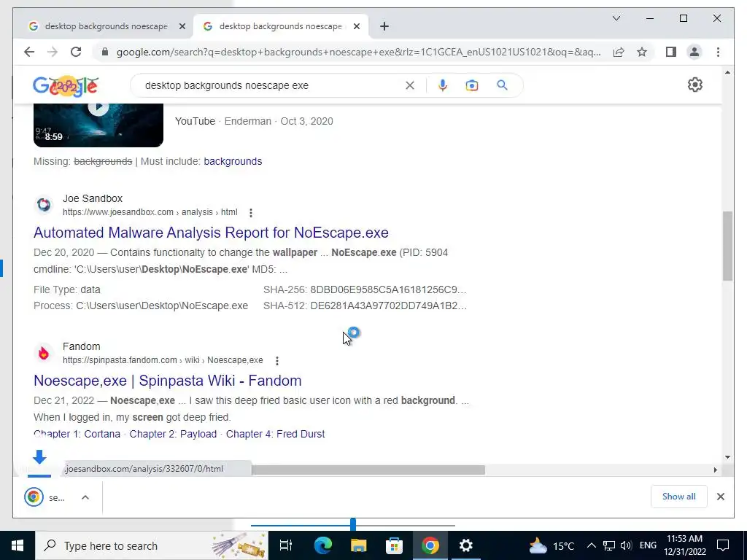Viewport: 747px width, 560px height.
Task: Start voice search with microphone
Action: coord(443,85)
